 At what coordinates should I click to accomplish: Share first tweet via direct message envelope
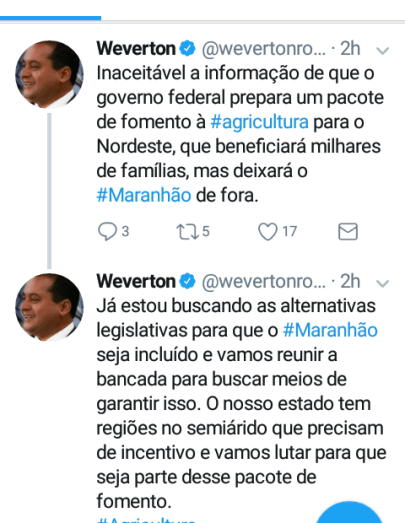(348, 231)
